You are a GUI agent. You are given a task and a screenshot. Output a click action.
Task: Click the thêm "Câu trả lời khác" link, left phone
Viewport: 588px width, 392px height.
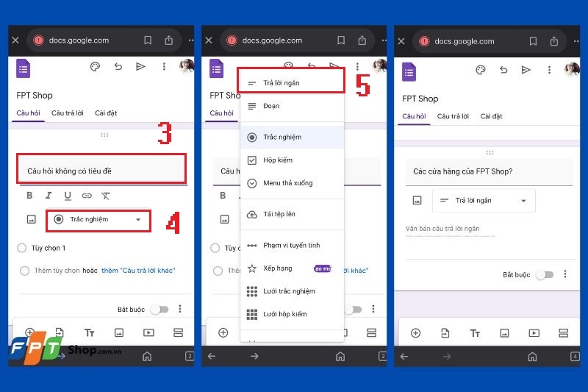[138, 271]
